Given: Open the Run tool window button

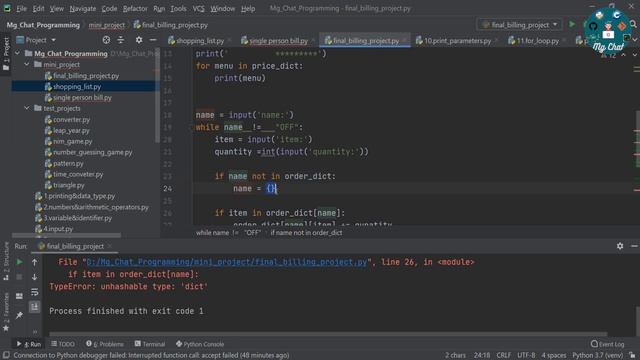Looking at the screenshot, I should pos(29,344).
